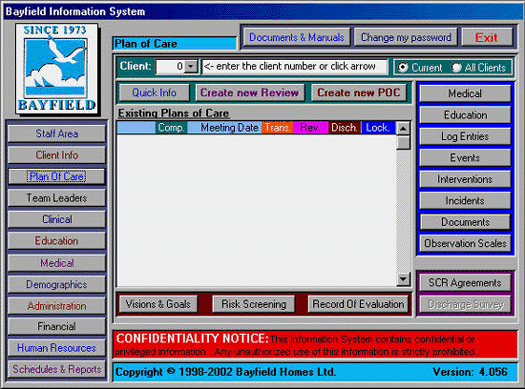This screenshot has width=525, height=389.
Task: Click the Comp. column header
Action: [171, 128]
